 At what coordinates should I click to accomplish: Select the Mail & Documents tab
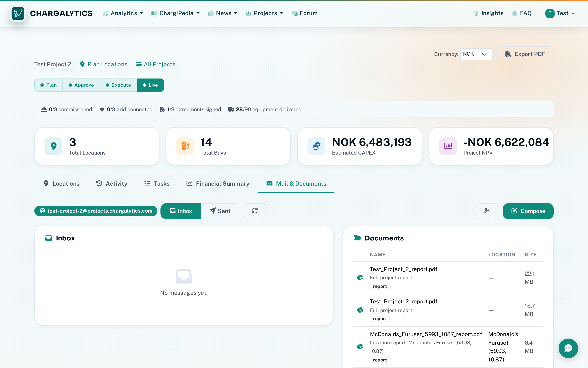coord(296,184)
